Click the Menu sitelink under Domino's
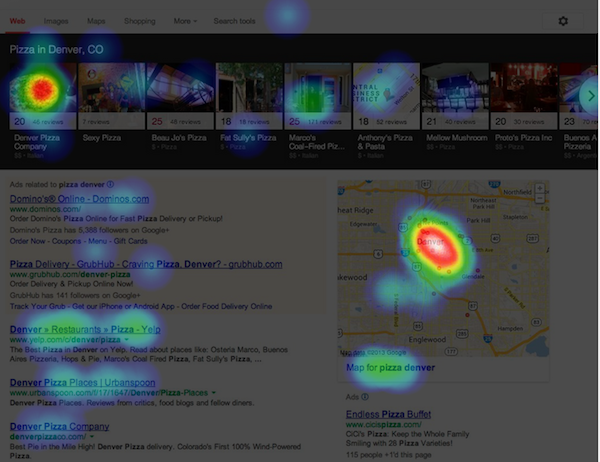The height and width of the screenshot is (462, 600). [98, 241]
